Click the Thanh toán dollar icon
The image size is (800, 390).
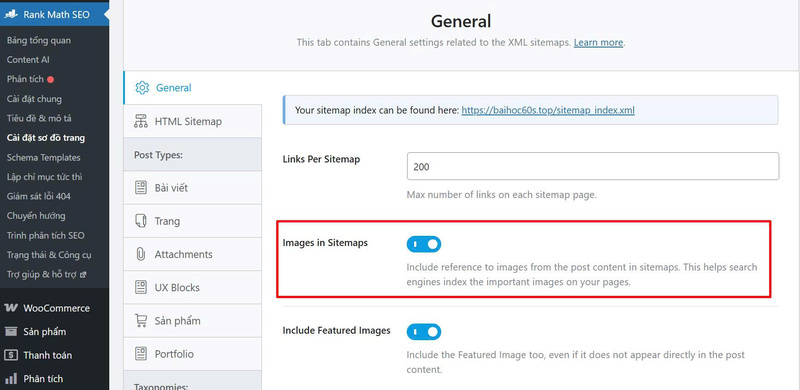click(x=11, y=355)
